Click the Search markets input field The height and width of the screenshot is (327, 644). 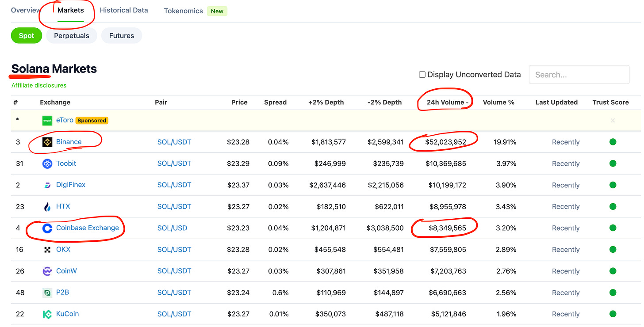pyautogui.click(x=579, y=75)
